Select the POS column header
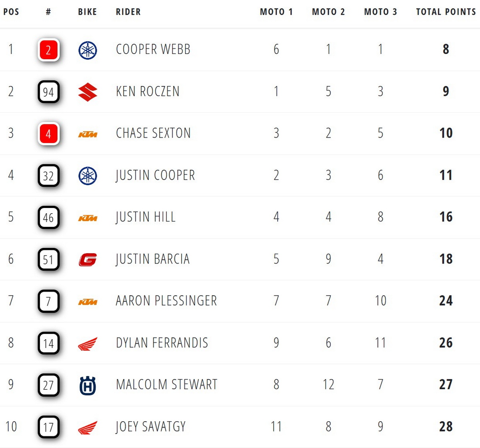 (11, 12)
